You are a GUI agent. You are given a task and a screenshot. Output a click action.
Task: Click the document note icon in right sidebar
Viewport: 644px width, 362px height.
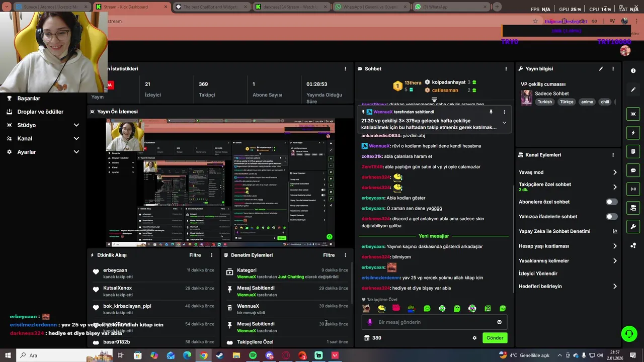pos(633,151)
